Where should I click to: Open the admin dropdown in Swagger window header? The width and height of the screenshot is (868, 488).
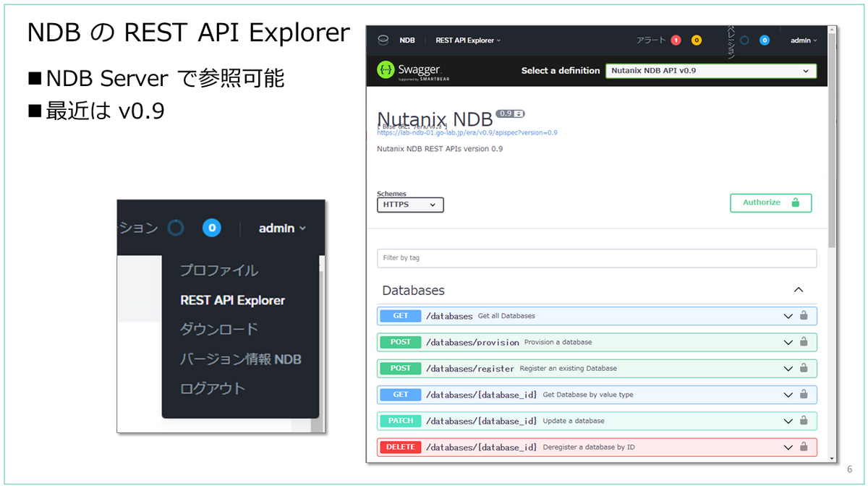(804, 40)
